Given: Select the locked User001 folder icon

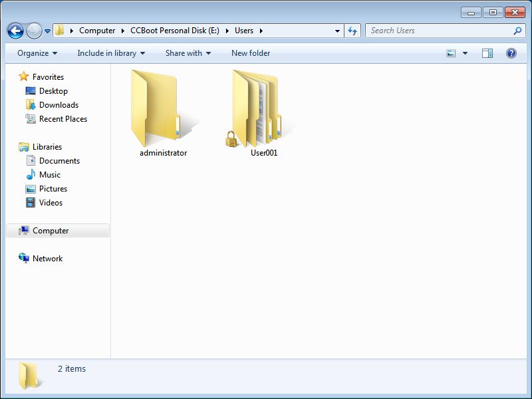Looking at the screenshot, I should click(x=258, y=108).
